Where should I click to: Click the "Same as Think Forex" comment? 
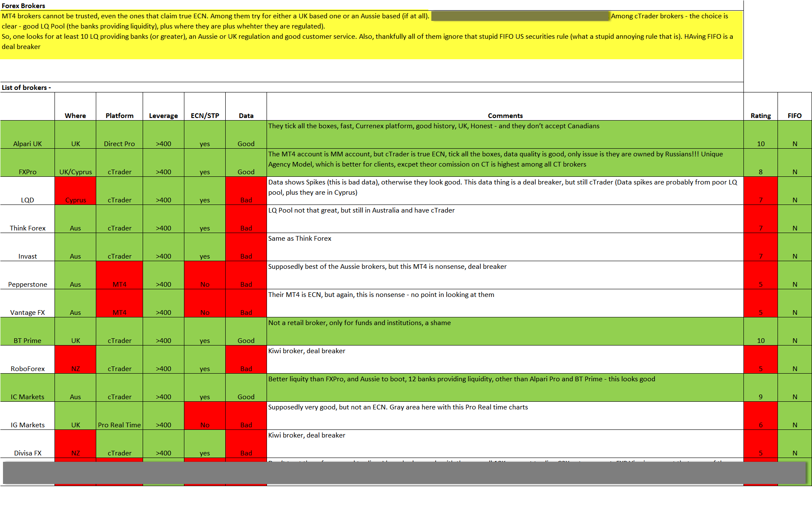point(505,247)
